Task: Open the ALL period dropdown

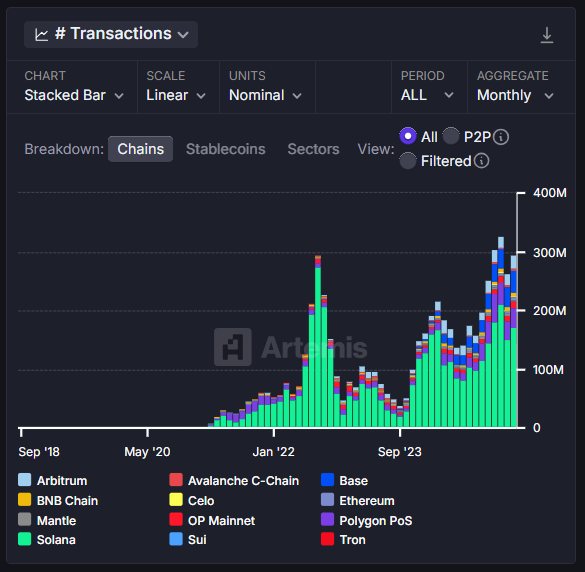Action: (x=427, y=95)
